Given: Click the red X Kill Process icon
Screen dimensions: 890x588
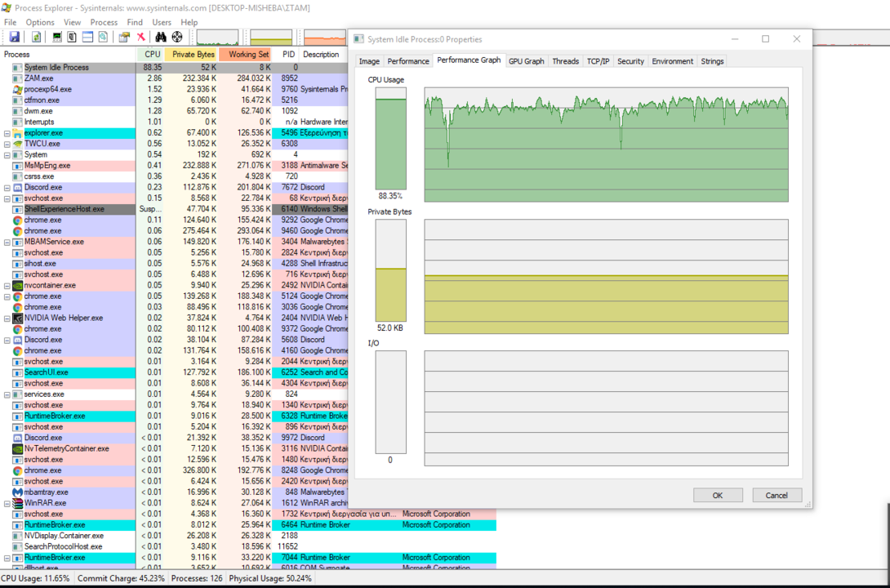Looking at the screenshot, I should (x=140, y=37).
